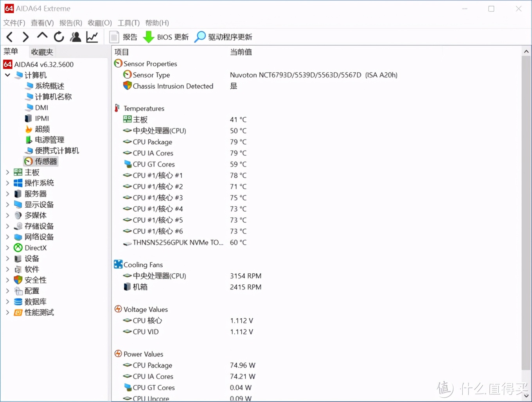Viewport: 532px width, 402px height.
Task: Switch to the 收藏夹 tab
Action: [x=42, y=52]
